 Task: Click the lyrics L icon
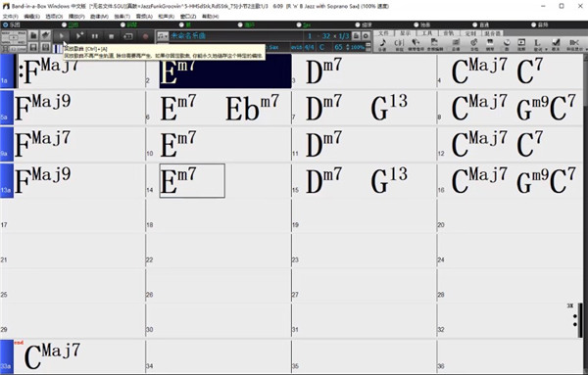click(x=537, y=44)
